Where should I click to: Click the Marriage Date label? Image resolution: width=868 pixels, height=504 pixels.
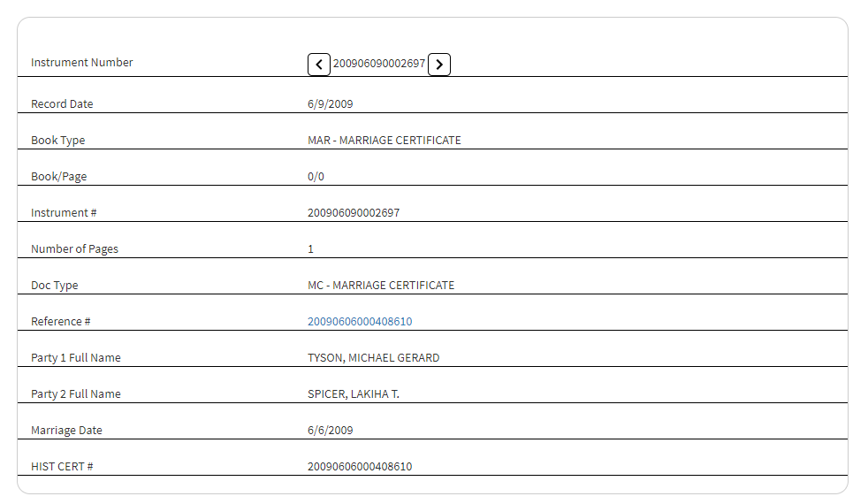[x=66, y=431]
